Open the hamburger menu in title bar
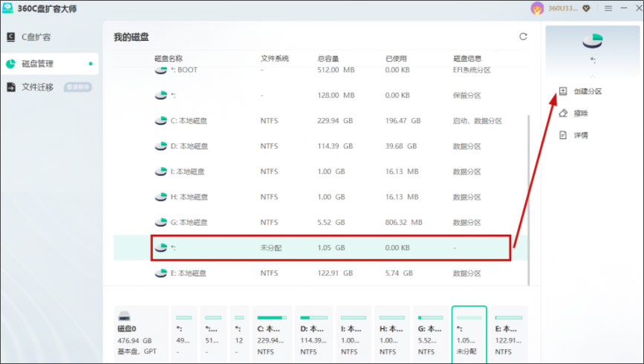 608,8
